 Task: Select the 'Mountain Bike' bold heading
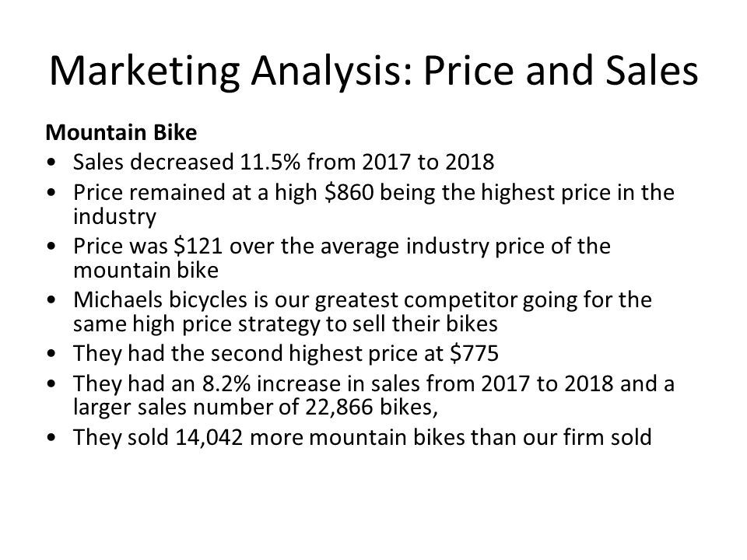tap(121, 132)
